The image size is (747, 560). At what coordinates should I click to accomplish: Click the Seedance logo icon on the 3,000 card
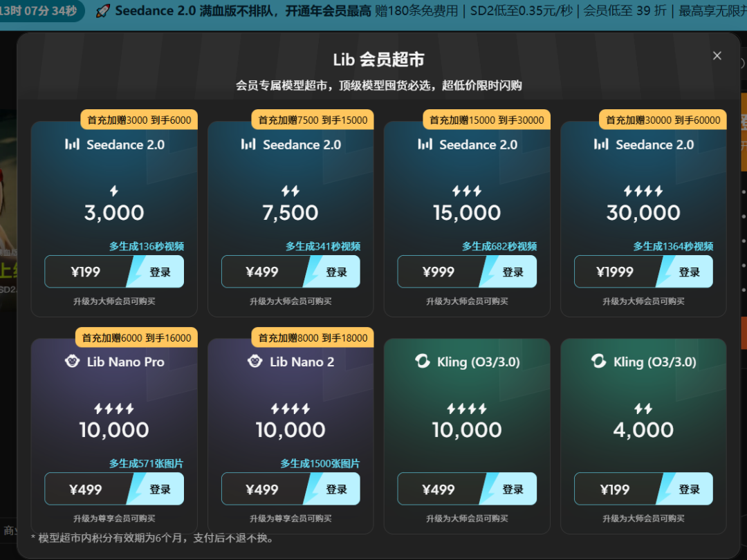coord(72,144)
